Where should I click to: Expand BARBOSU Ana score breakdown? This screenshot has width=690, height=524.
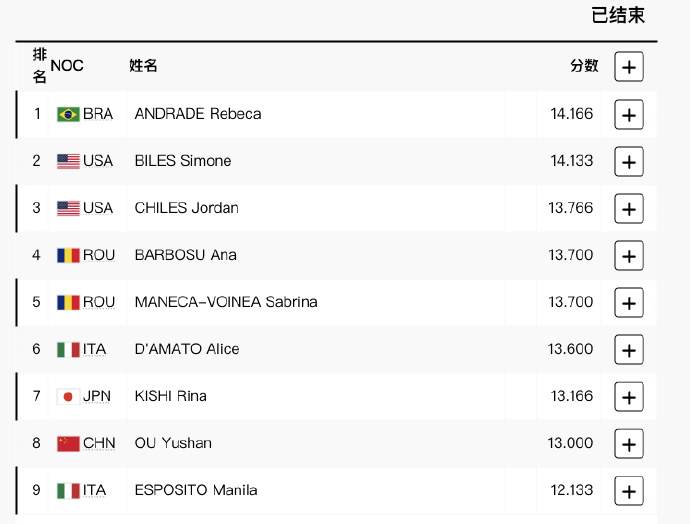(x=628, y=256)
